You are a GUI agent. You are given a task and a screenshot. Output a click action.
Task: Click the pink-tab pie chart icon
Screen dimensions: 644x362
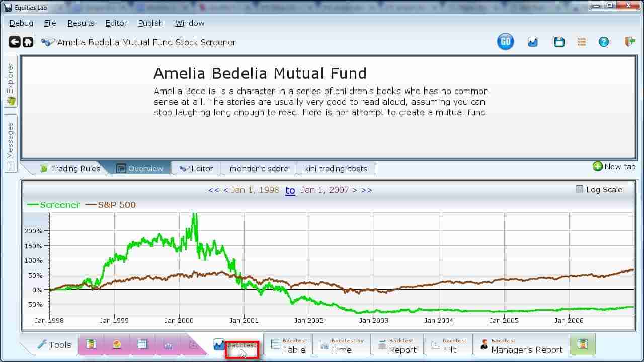coord(117,344)
